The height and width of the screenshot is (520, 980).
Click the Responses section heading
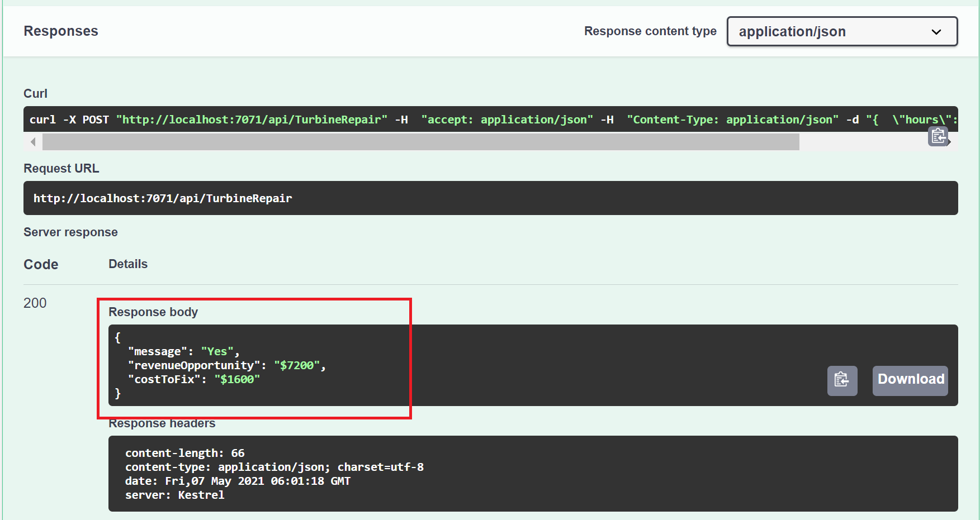(x=60, y=31)
